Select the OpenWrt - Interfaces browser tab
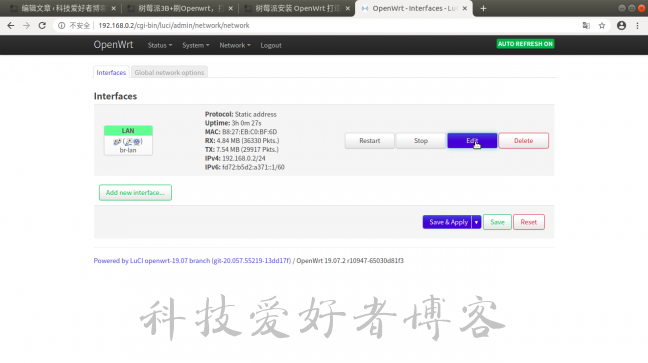The height and width of the screenshot is (363, 648). coord(413,8)
